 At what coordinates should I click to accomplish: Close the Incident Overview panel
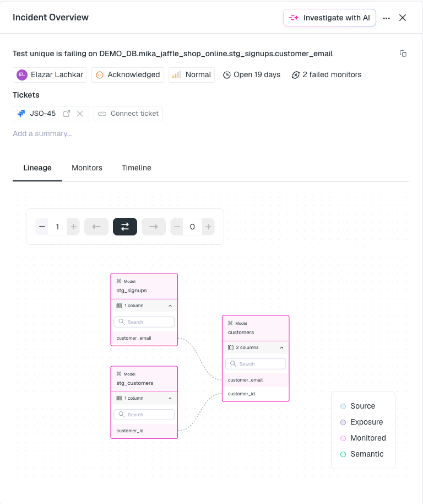(403, 18)
